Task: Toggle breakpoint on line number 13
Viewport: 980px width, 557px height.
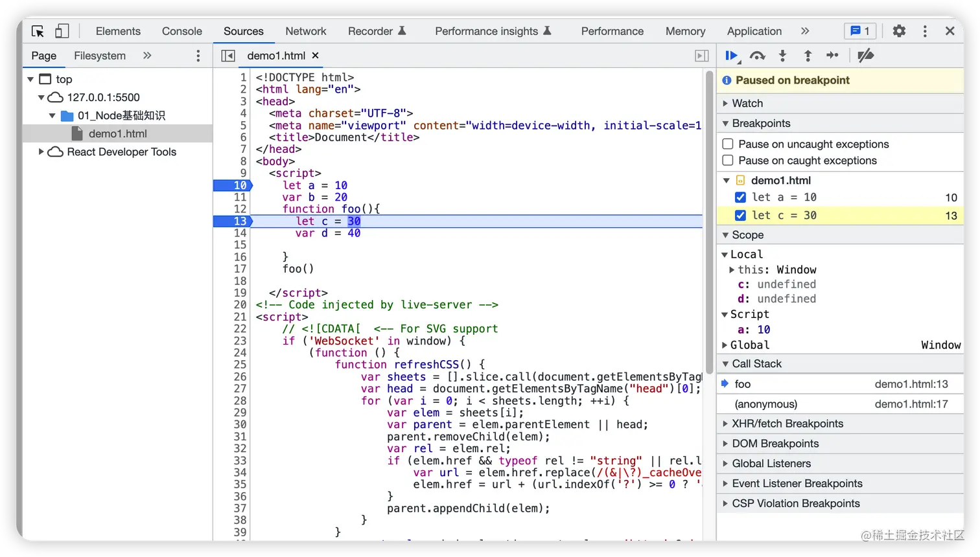Action: pyautogui.click(x=240, y=222)
